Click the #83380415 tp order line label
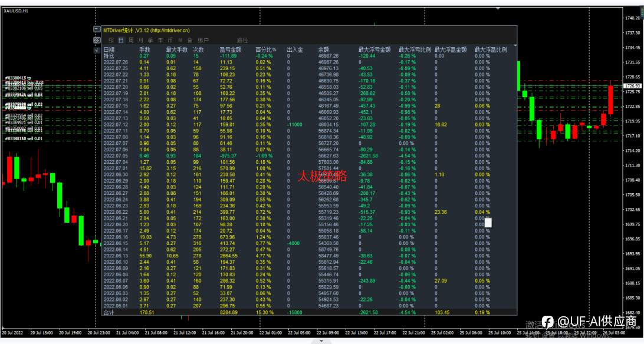Image resolution: width=644 pixels, height=344 pixels. 18,78
